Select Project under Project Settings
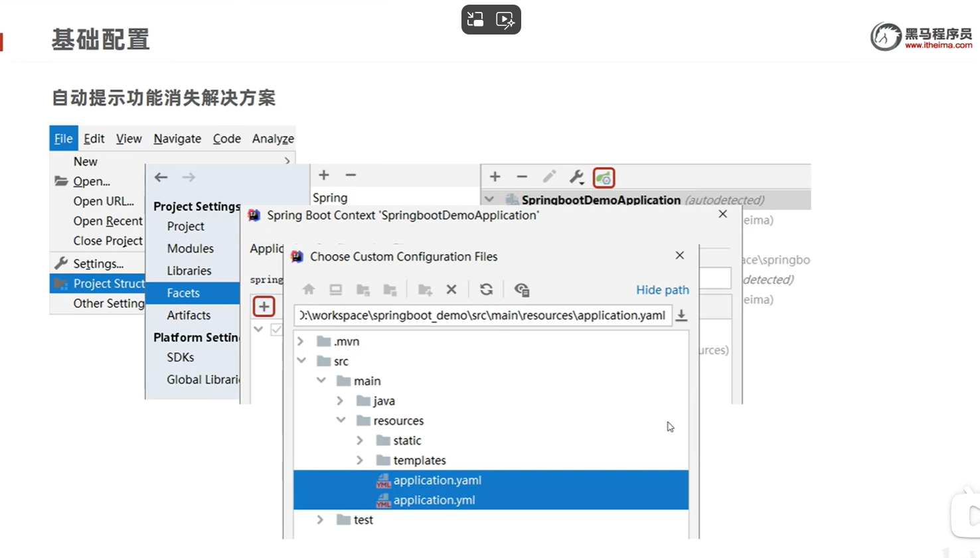 [x=185, y=226]
